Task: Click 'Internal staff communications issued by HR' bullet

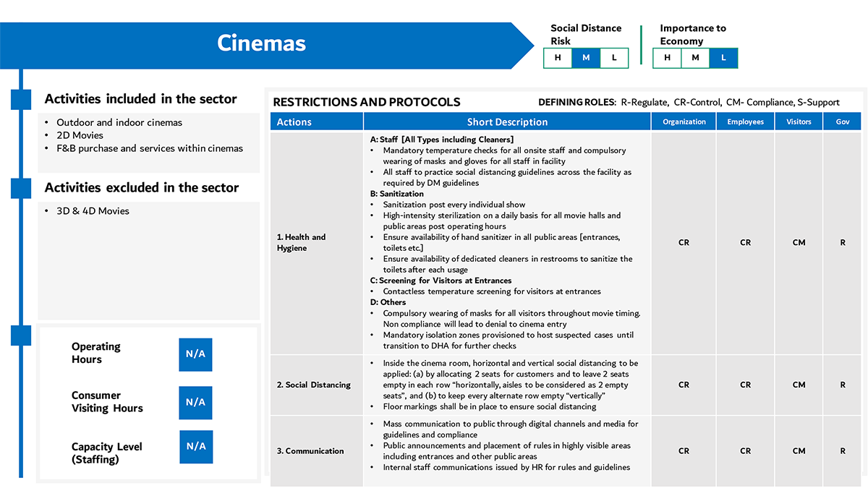Action: coord(506,467)
